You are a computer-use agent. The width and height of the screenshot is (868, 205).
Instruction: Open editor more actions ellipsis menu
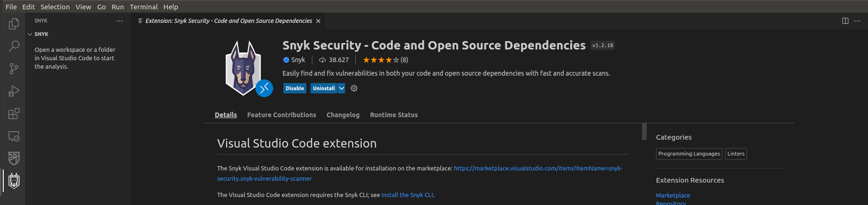857,21
